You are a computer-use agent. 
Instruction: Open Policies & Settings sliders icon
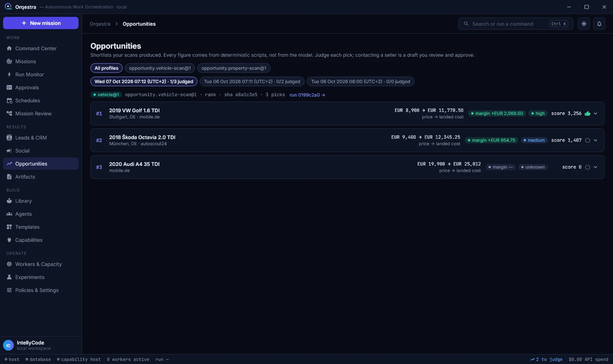click(9, 290)
